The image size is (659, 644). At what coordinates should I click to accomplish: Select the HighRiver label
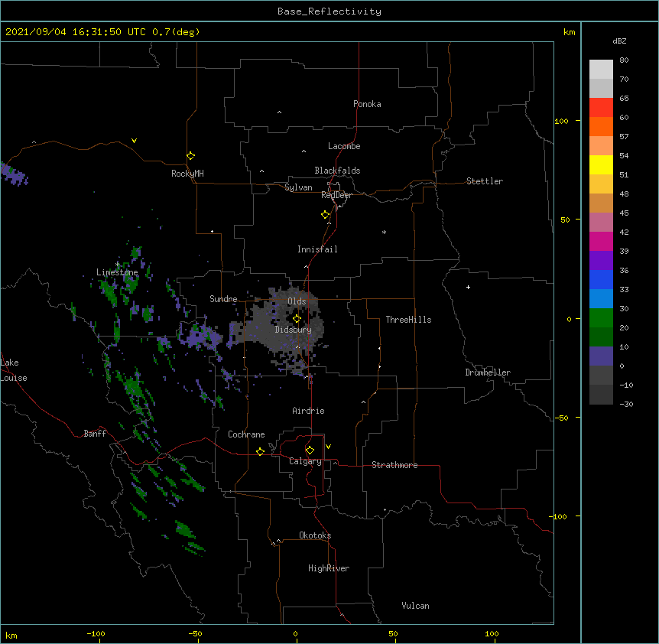329,568
